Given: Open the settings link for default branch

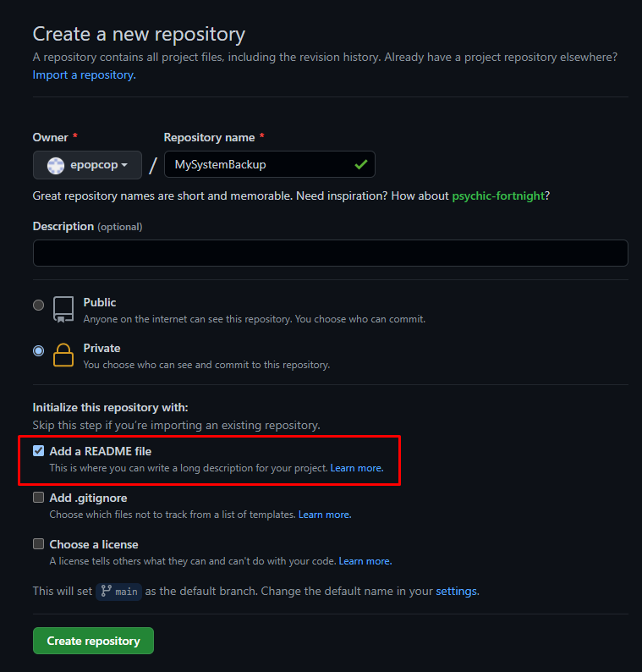Looking at the screenshot, I should [456, 592].
